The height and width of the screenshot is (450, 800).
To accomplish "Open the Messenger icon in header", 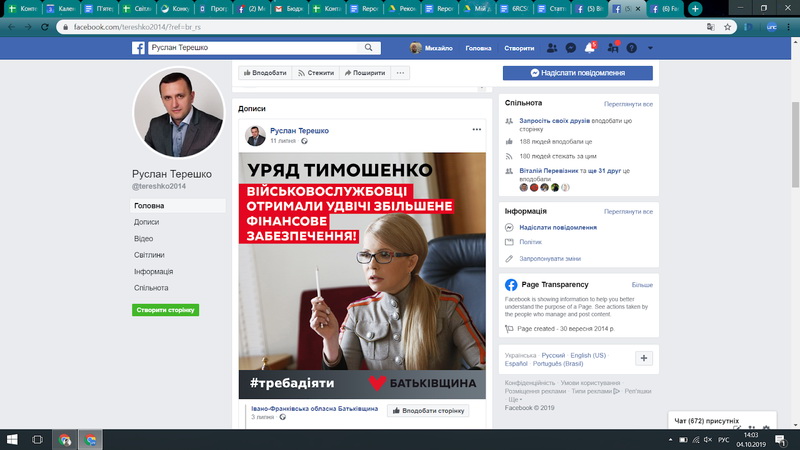I will [571, 48].
